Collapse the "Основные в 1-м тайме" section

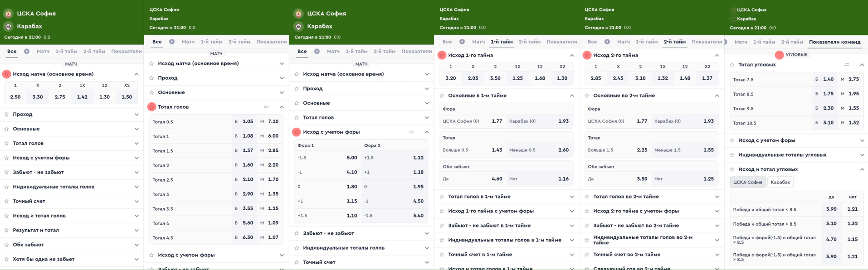572,96
